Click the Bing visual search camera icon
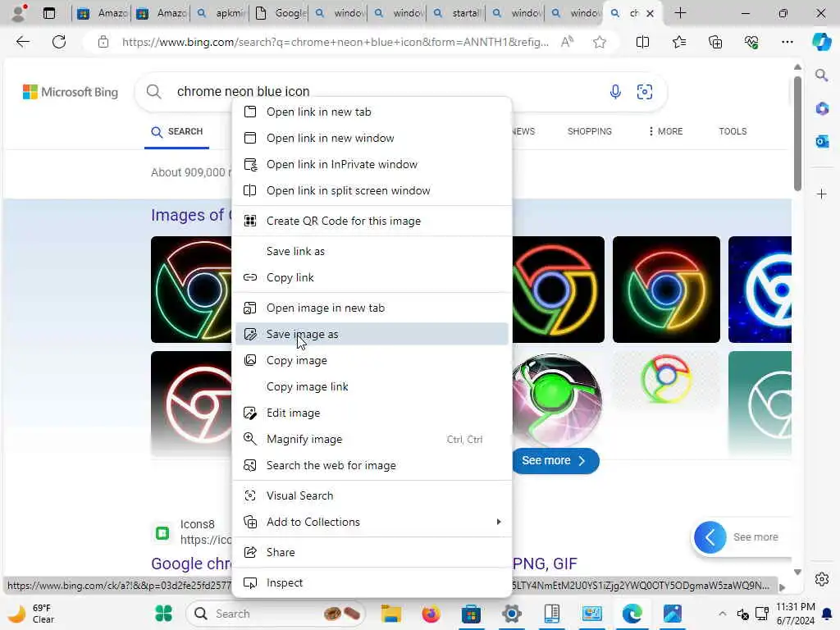 [645, 92]
